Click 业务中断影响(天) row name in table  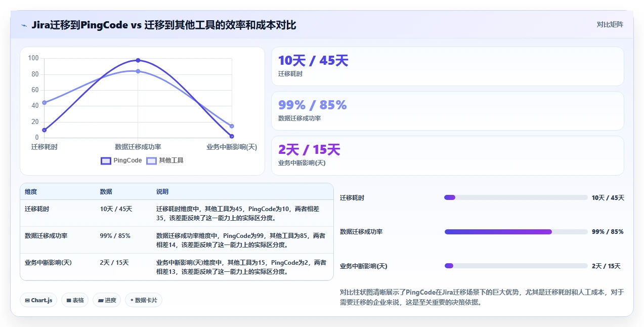click(x=48, y=263)
